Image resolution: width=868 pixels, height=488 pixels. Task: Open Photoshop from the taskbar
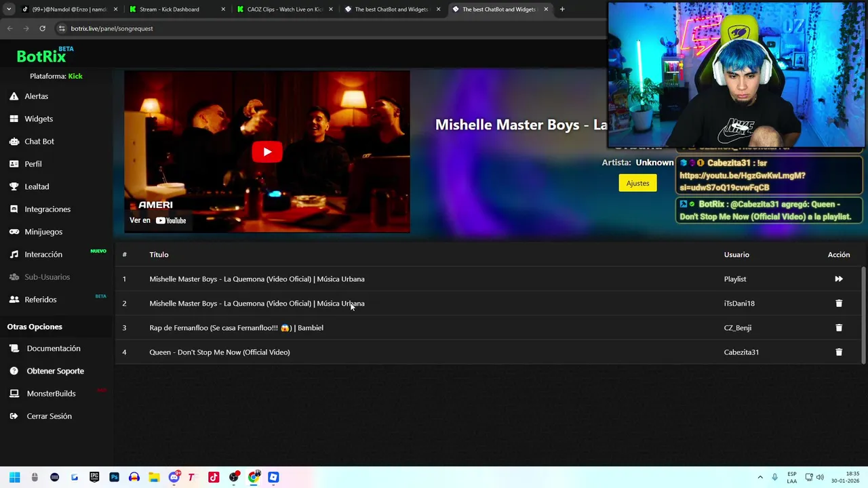[x=114, y=477]
